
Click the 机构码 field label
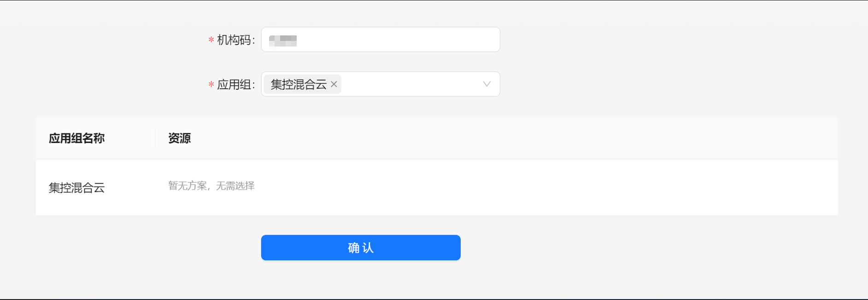click(x=236, y=40)
